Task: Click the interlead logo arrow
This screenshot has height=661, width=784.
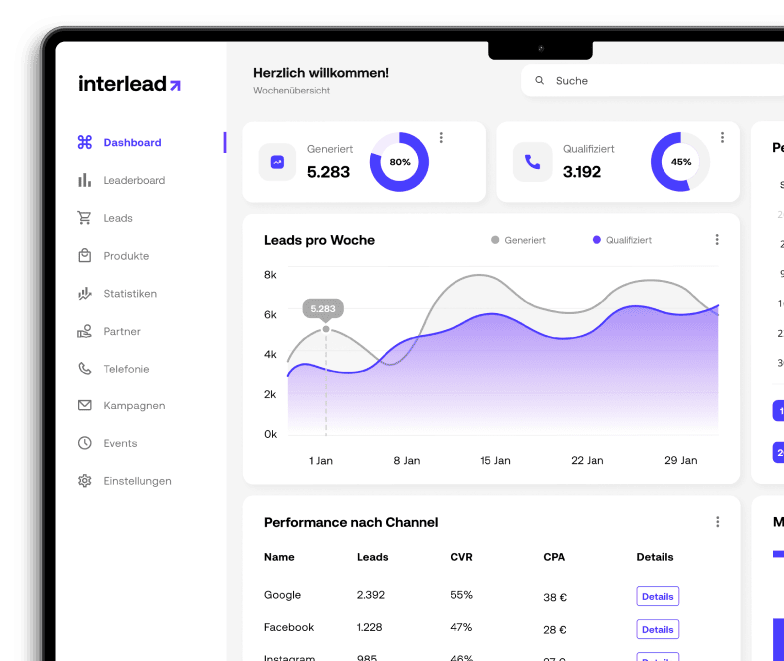Action: click(x=175, y=86)
